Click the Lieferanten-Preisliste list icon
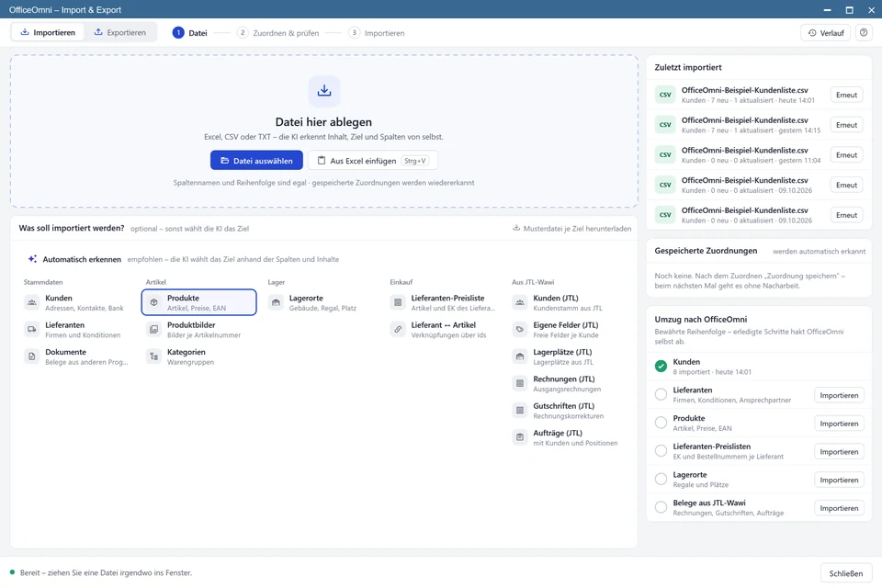Screen dimensions: 882x588 tap(398, 302)
